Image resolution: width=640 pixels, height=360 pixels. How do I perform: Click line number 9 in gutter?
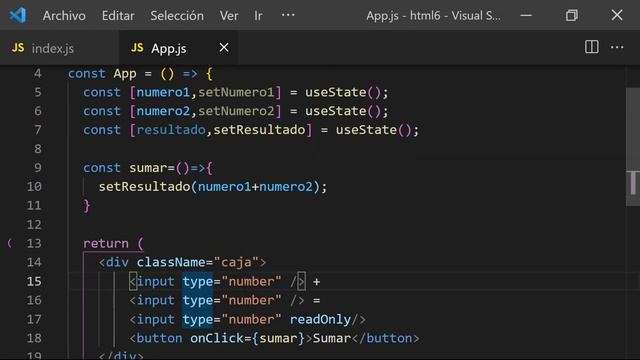[38, 168]
